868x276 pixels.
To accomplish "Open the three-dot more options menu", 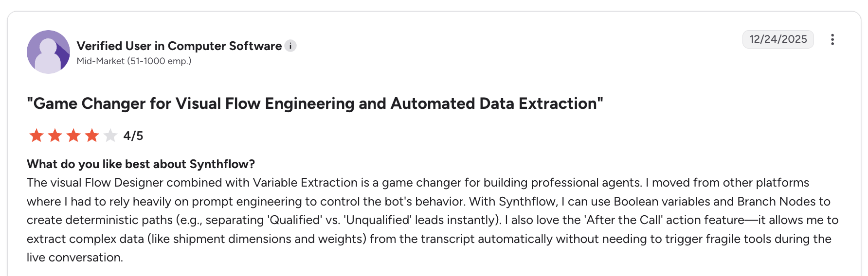I will click(832, 39).
